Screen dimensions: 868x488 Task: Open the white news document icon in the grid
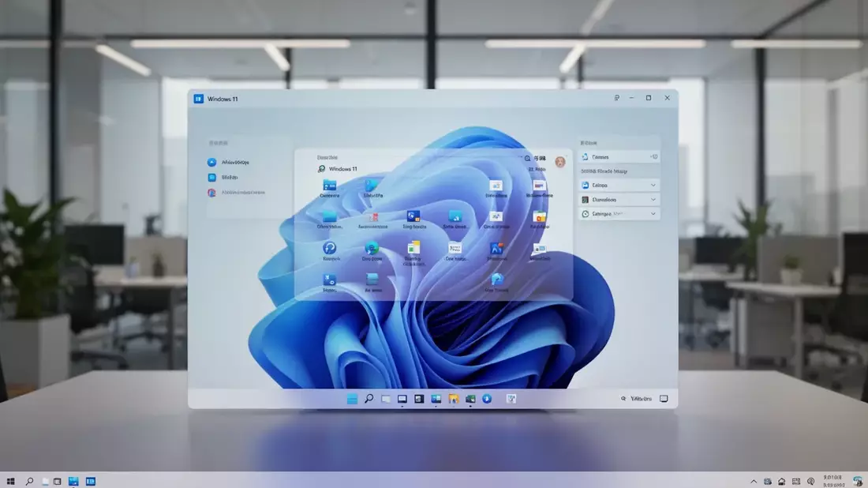click(455, 248)
